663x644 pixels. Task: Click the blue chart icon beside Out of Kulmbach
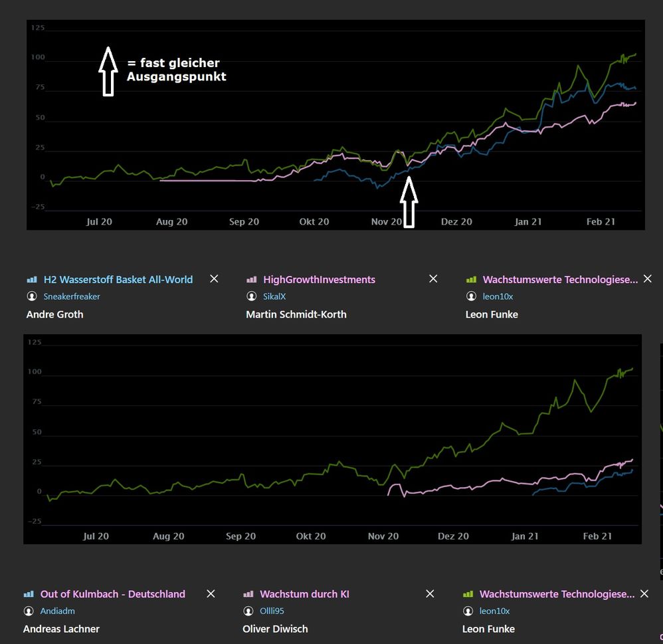28,594
